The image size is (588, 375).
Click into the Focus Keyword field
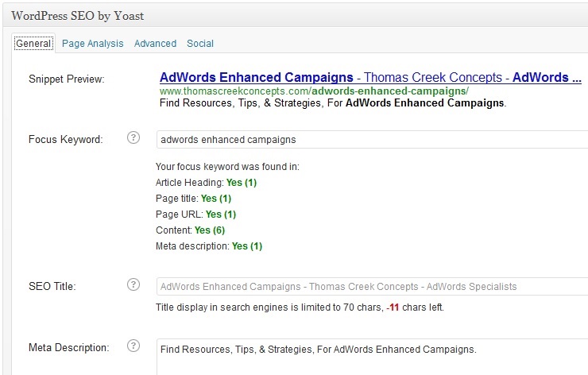click(372, 140)
